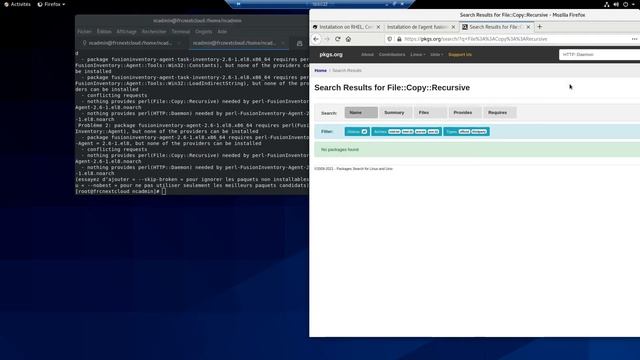Go back one page in Firefox
Screen dimensions: 640x360
tap(316, 39)
